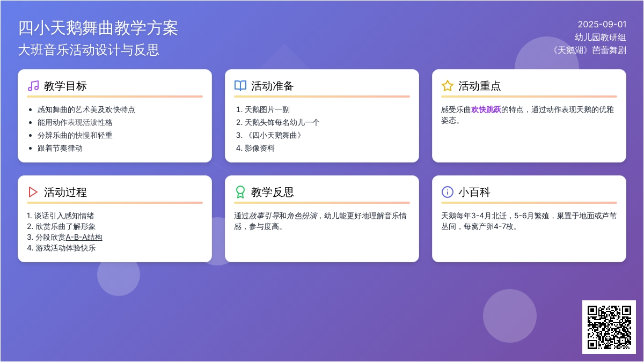The width and height of the screenshot is (644, 362).
Task: Click the star icon beside 活动重点
Action: click(448, 86)
